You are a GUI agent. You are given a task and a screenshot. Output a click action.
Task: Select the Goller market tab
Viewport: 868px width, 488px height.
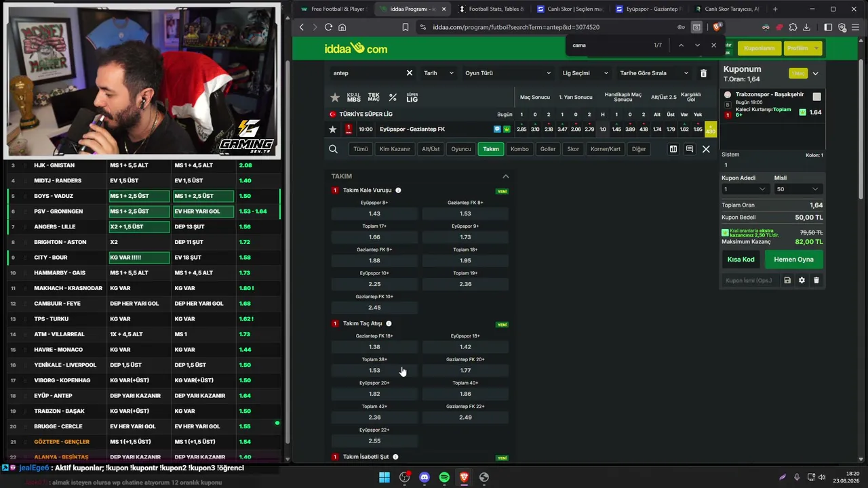click(x=548, y=149)
